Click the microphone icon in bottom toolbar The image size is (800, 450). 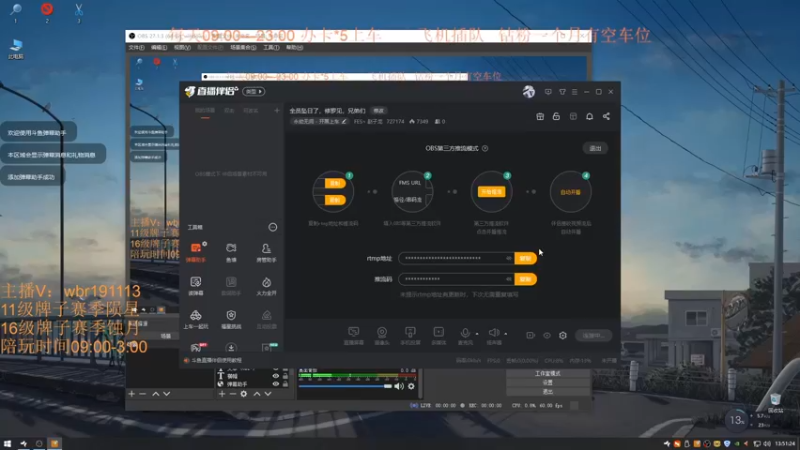tap(465, 335)
